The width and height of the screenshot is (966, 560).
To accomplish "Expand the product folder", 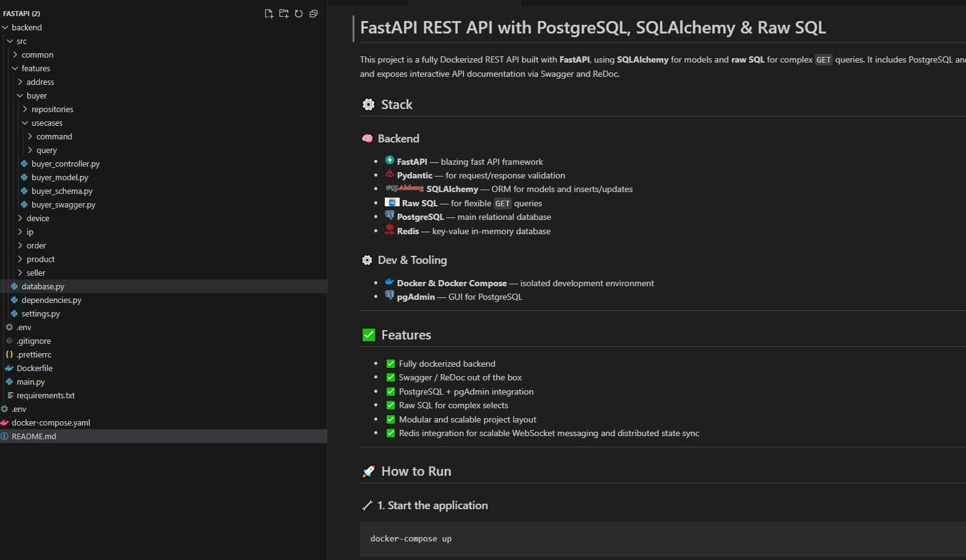I will pos(20,259).
